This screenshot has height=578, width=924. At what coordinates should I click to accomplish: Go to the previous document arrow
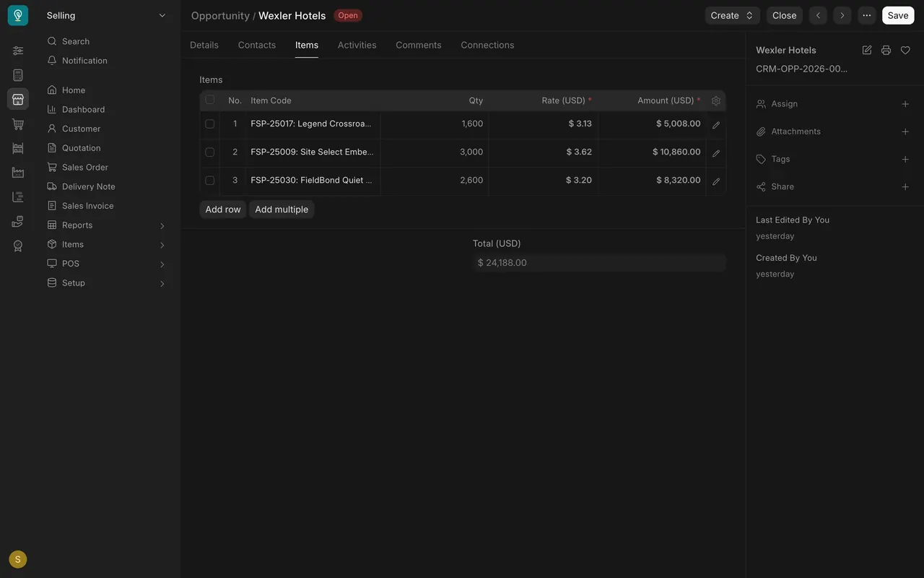(818, 15)
